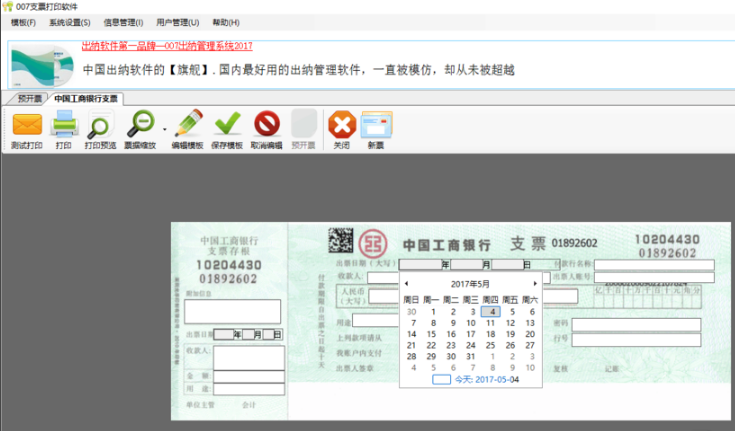Switch to the 中国工商银行支票 tab

click(86, 98)
